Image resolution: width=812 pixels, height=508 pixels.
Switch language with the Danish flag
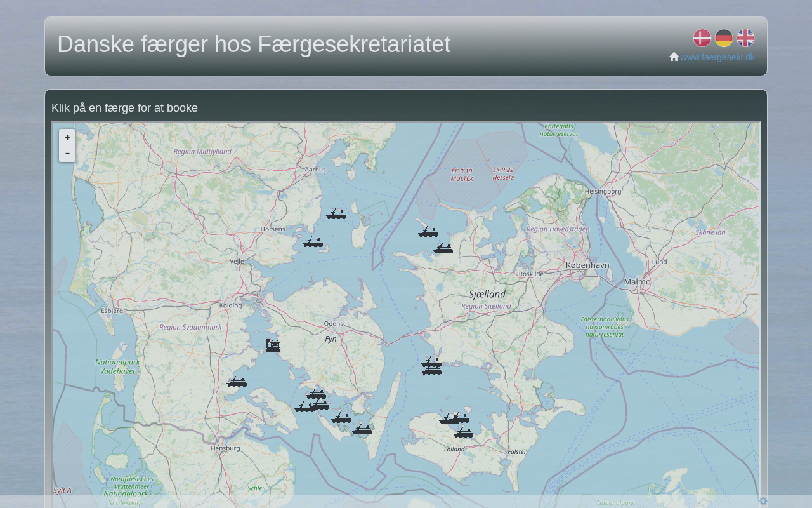(702, 38)
